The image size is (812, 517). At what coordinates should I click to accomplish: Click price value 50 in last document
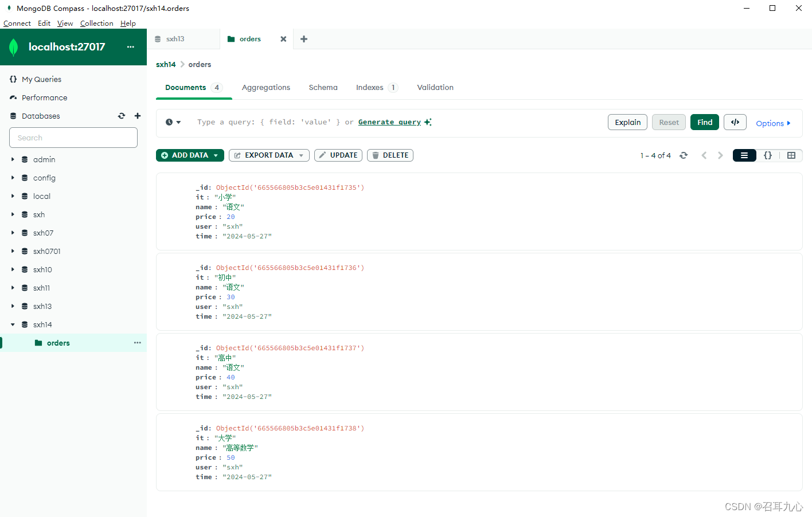pyautogui.click(x=231, y=457)
